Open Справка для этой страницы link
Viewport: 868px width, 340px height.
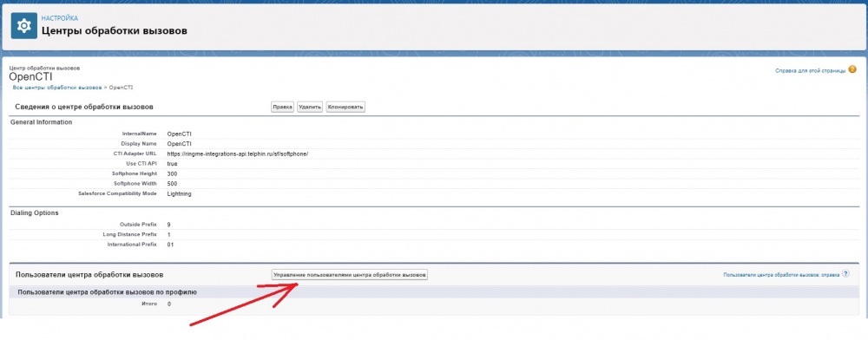point(811,71)
